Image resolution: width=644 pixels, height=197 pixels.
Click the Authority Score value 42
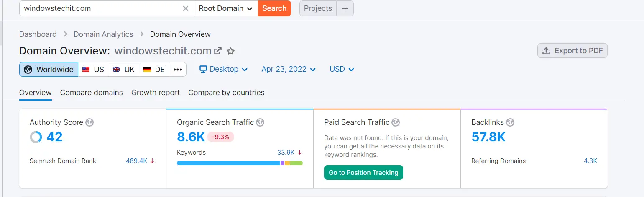54,137
